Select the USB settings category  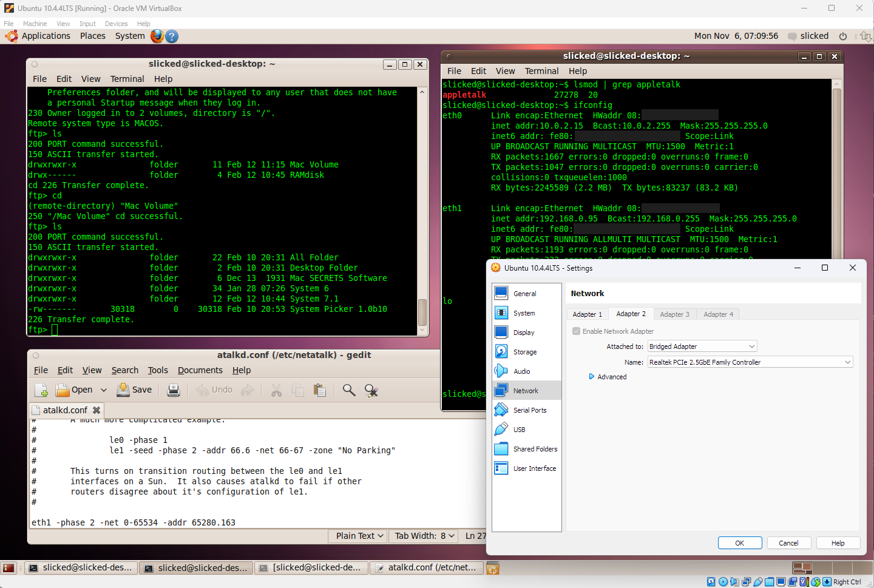(x=526, y=430)
